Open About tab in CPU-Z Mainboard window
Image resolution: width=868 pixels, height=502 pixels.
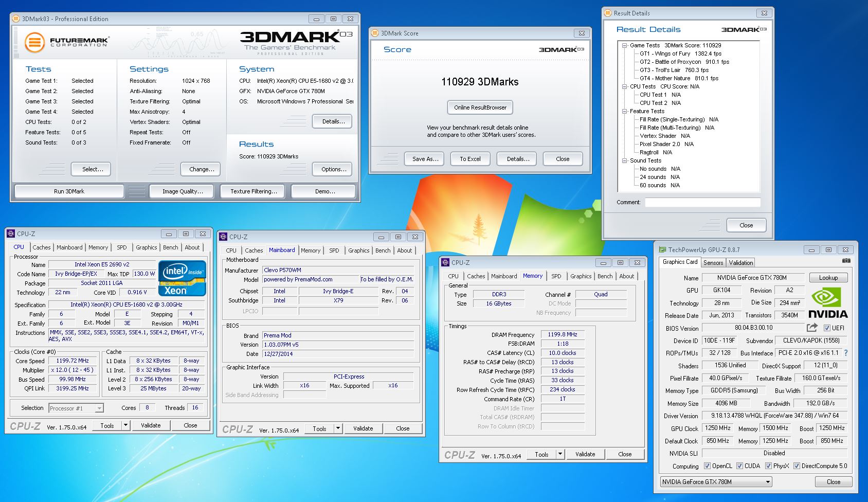pyautogui.click(x=405, y=250)
